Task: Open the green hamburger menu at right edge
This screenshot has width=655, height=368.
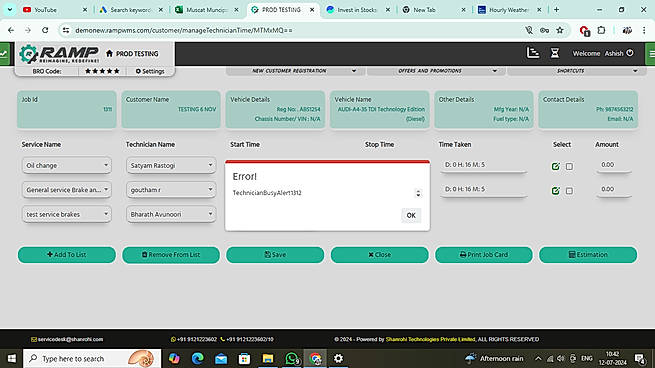Action: [x=651, y=53]
